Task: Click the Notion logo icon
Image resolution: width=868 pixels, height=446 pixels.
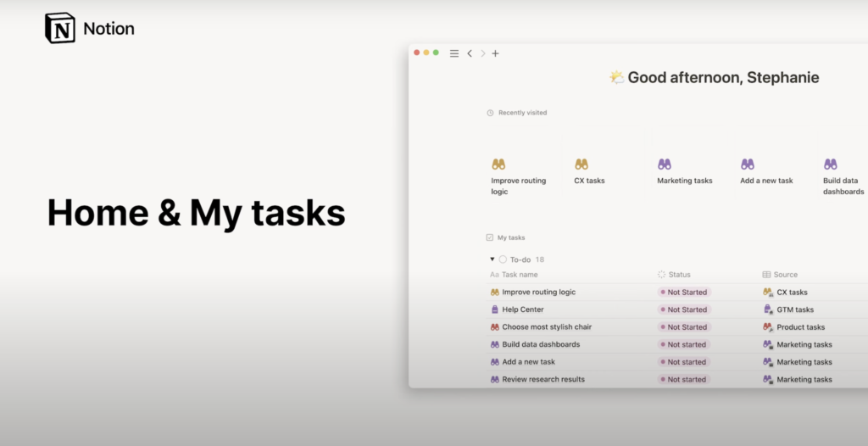Action: [x=60, y=28]
